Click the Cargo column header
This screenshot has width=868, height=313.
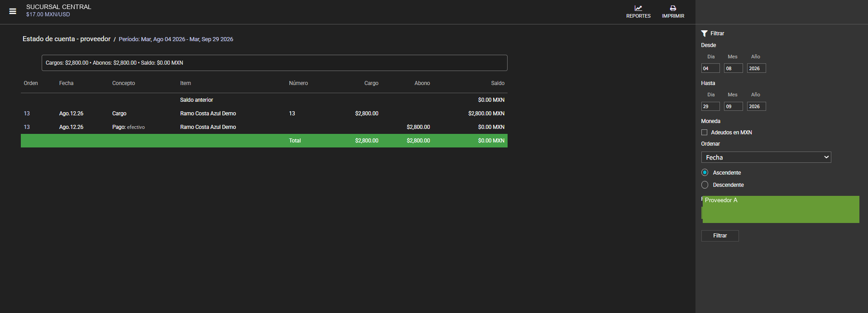point(371,83)
